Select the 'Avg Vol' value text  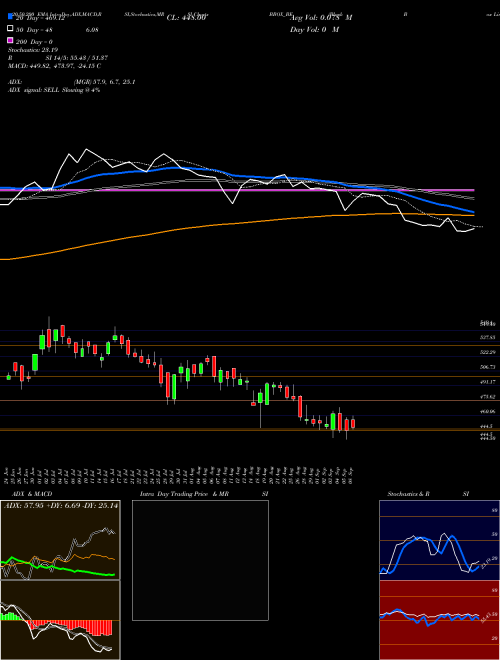(322, 18)
